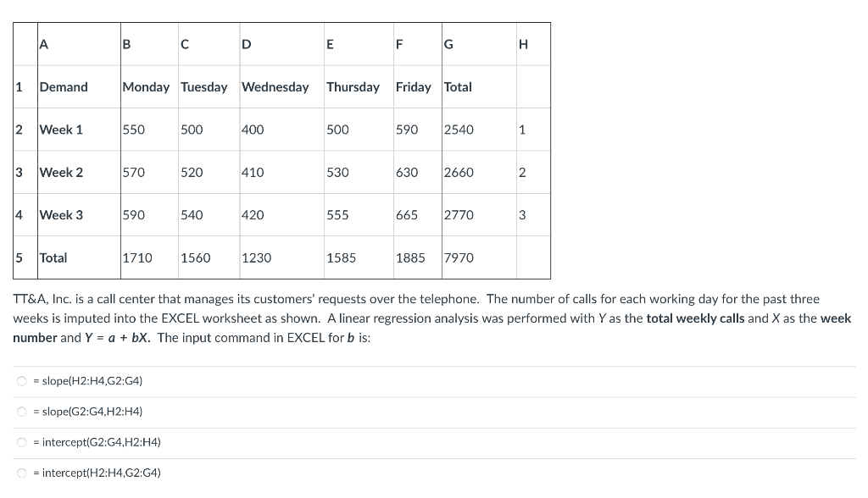The image size is (868, 498).
Task: Click the grand total cell 7970
Action: [x=479, y=257]
